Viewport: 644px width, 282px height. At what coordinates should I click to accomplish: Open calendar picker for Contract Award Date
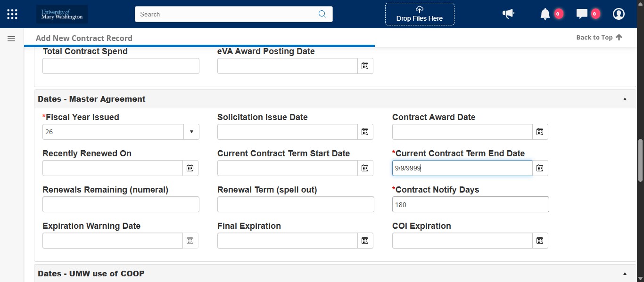click(540, 132)
